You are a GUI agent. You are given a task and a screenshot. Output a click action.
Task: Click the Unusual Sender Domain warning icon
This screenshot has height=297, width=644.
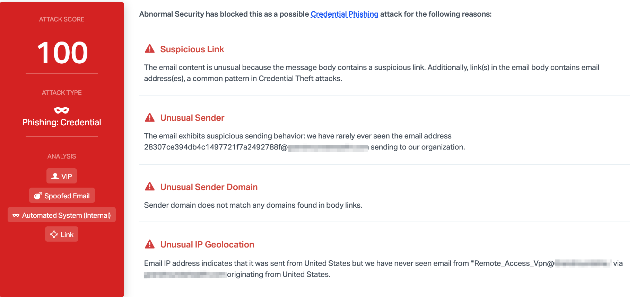click(150, 187)
